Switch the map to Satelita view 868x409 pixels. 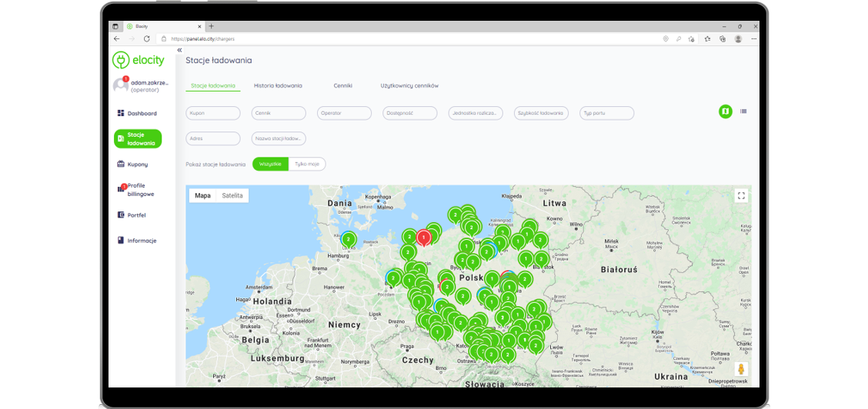click(232, 196)
